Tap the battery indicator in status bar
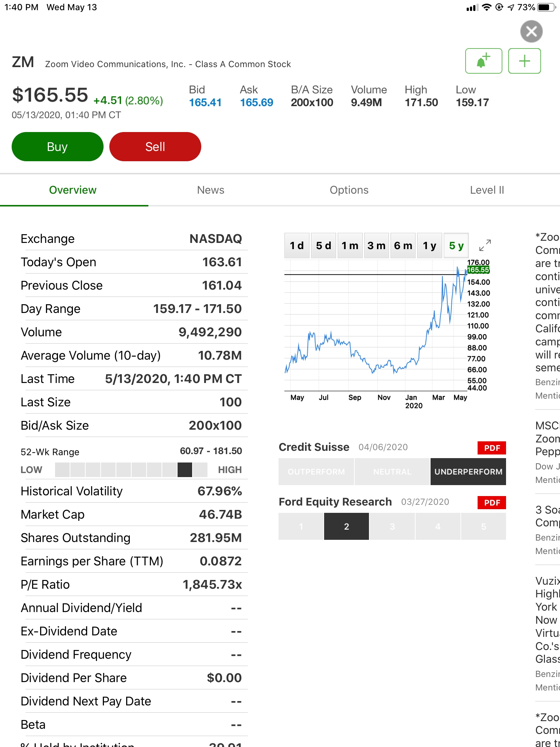This screenshot has width=560, height=747. 546,7
